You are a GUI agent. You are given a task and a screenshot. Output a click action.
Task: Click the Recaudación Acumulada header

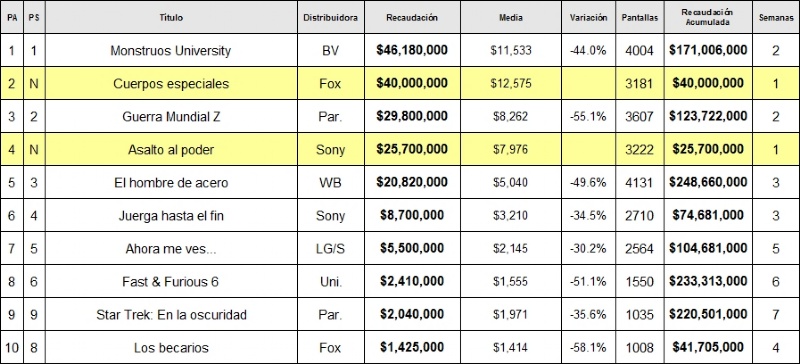click(708, 17)
